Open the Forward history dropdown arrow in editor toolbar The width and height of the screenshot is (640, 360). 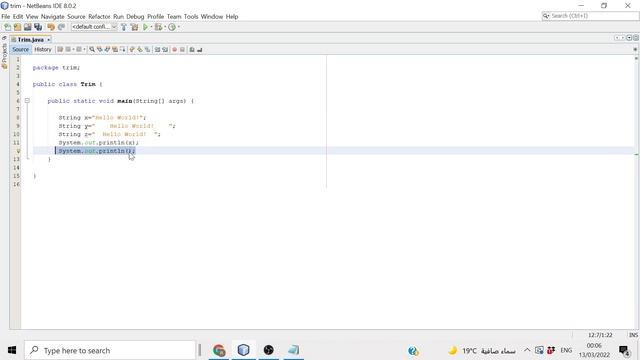pyautogui.click(x=84, y=49)
